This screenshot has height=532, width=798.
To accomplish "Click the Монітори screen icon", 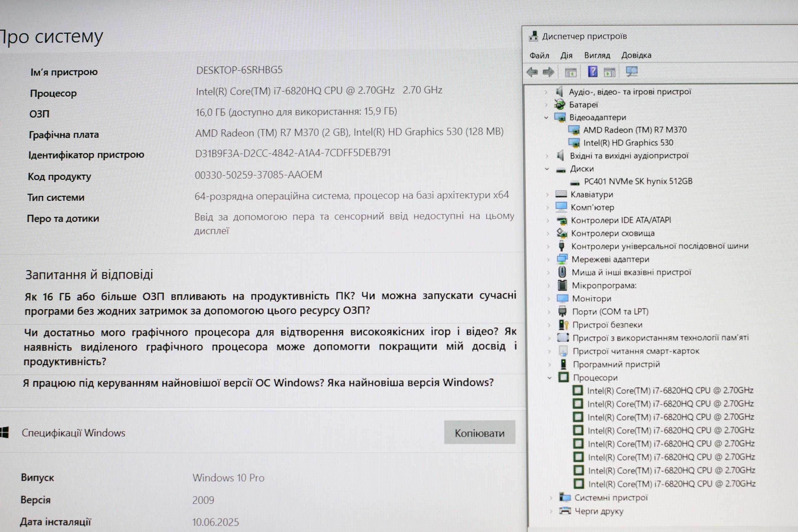I will (x=562, y=298).
